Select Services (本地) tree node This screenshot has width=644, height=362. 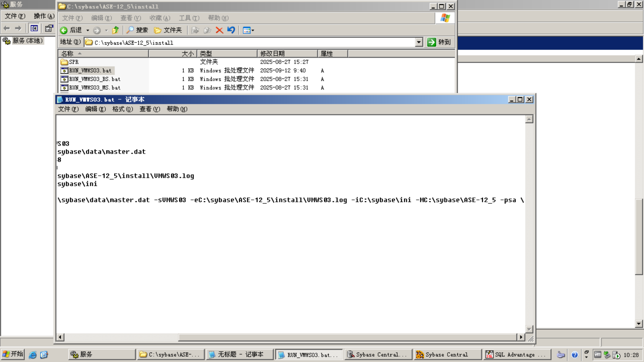click(23, 41)
